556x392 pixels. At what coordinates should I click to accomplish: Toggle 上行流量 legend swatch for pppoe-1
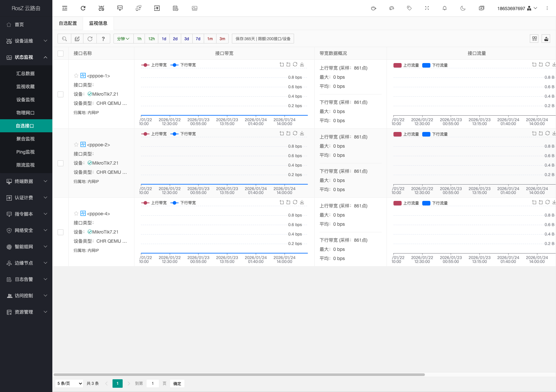point(397,65)
